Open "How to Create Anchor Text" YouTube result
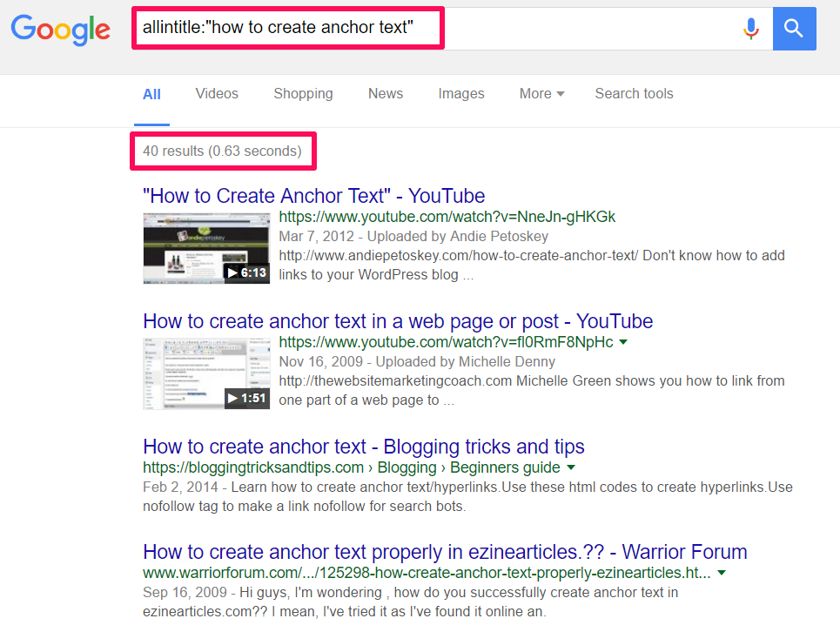 click(313, 196)
